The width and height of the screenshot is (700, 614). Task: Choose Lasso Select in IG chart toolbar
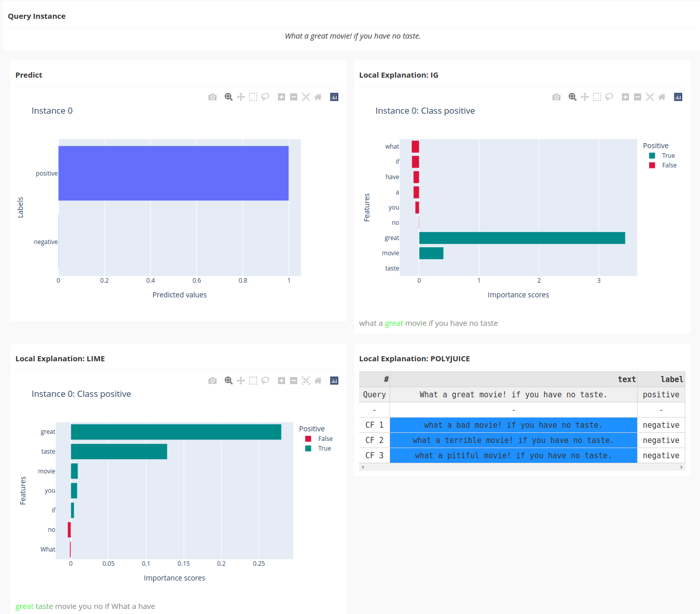point(609,97)
